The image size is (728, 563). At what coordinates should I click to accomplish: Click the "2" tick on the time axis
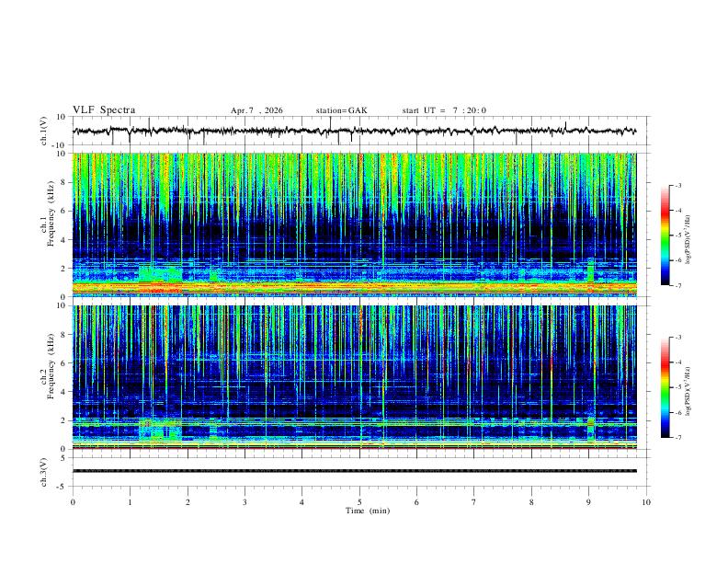(188, 502)
